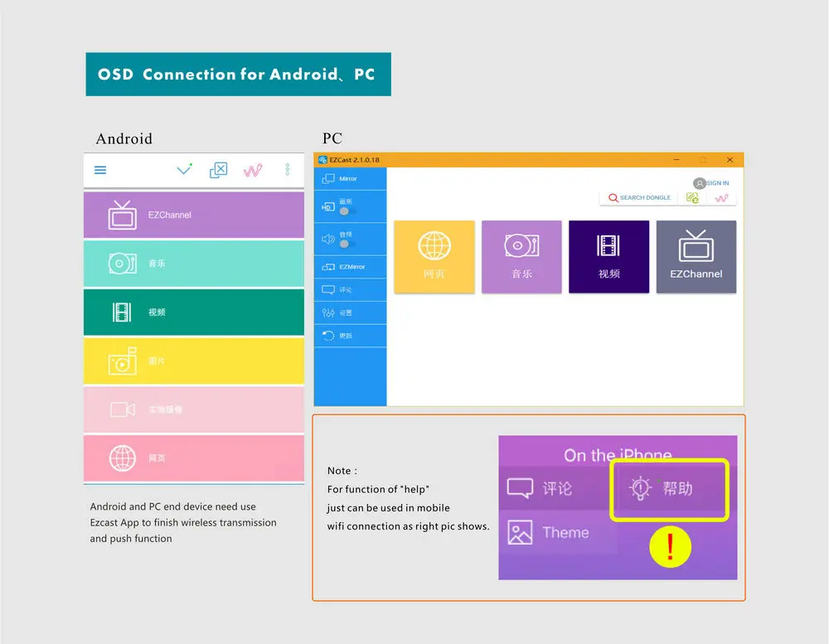The width and height of the screenshot is (829, 644).
Task: Click 更新 update in the PC sidebar
Action: pyautogui.click(x=350, y=336)
